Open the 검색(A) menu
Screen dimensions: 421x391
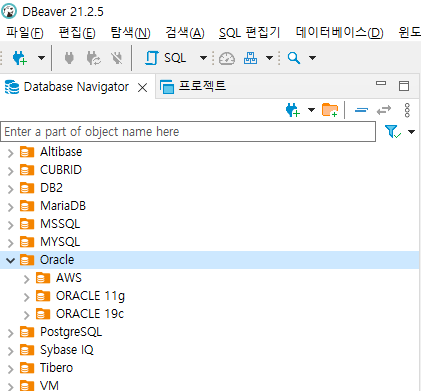(185, 33)
